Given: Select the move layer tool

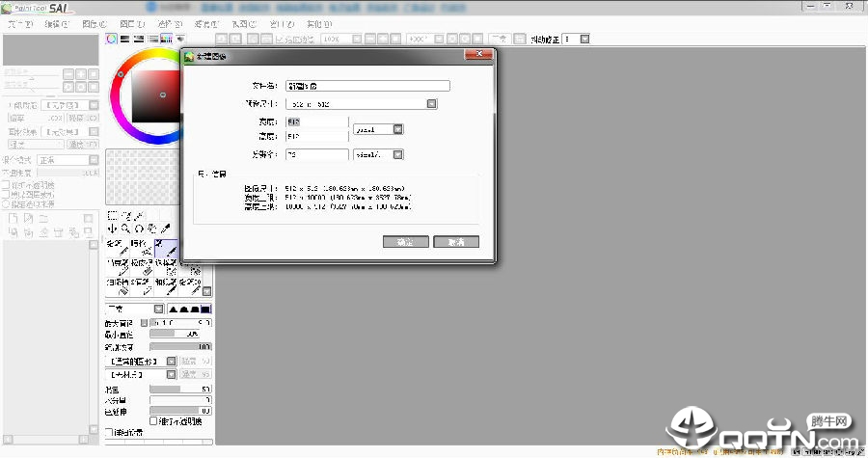Looking at the screenshot, I should pos(112,229).
